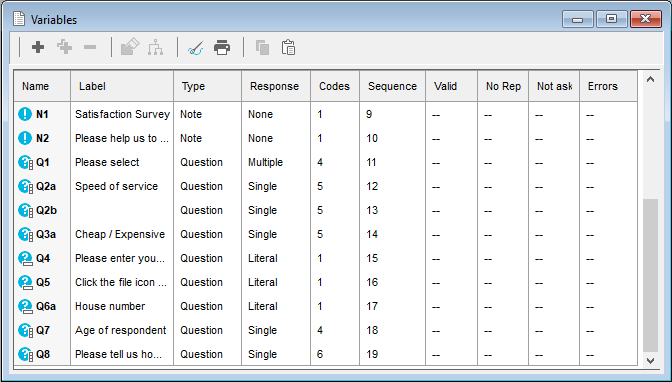Click the sequence value 19

[x=372, y=355]
